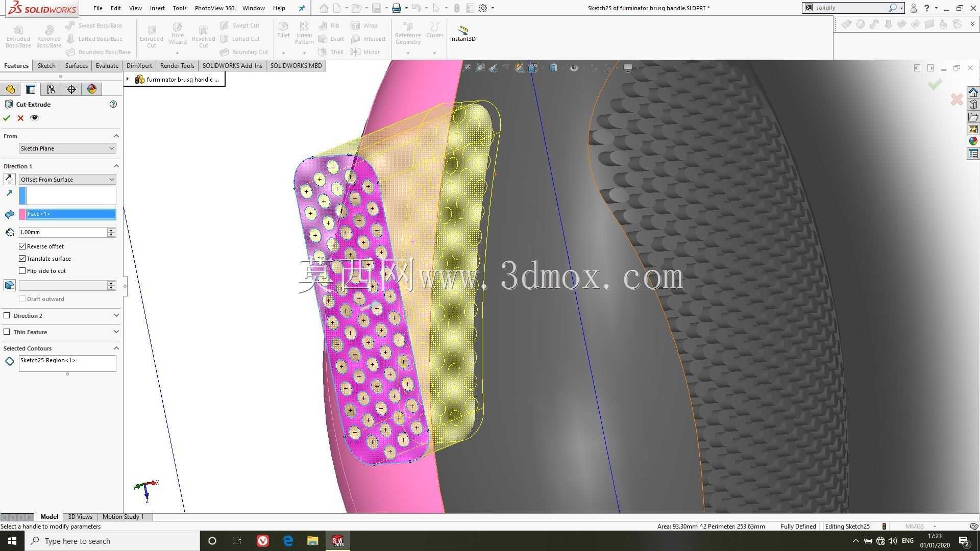The image size is (980, 551).
Task: Click the pink Face<1> selection color swatch
Action: click(x=22, y=214)
